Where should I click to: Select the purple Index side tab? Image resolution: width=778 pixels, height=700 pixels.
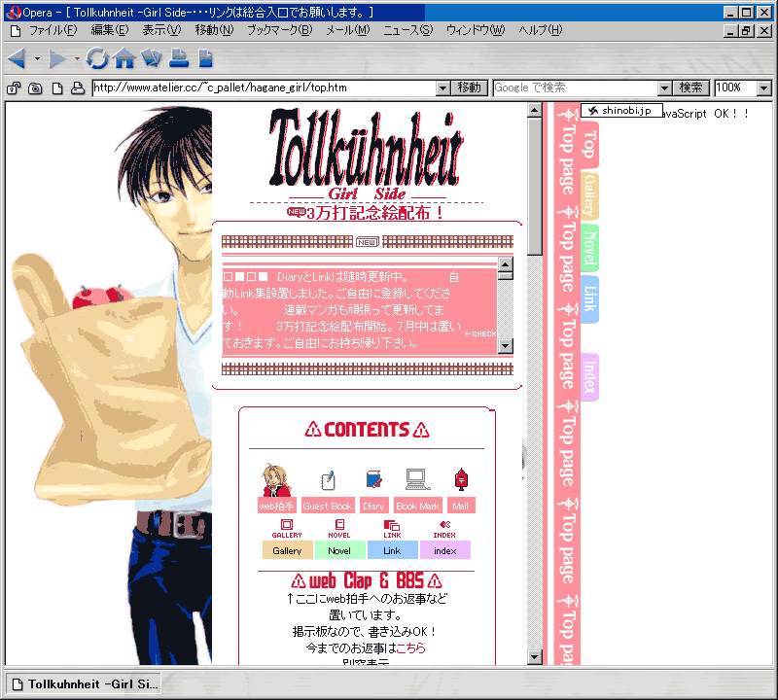589,377
